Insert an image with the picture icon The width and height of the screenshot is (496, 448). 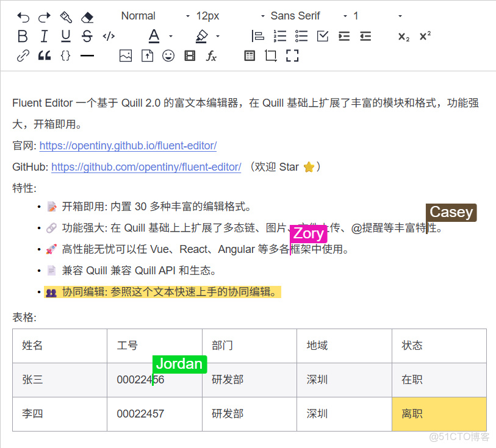pyautogui.click(x=125, y=55)
